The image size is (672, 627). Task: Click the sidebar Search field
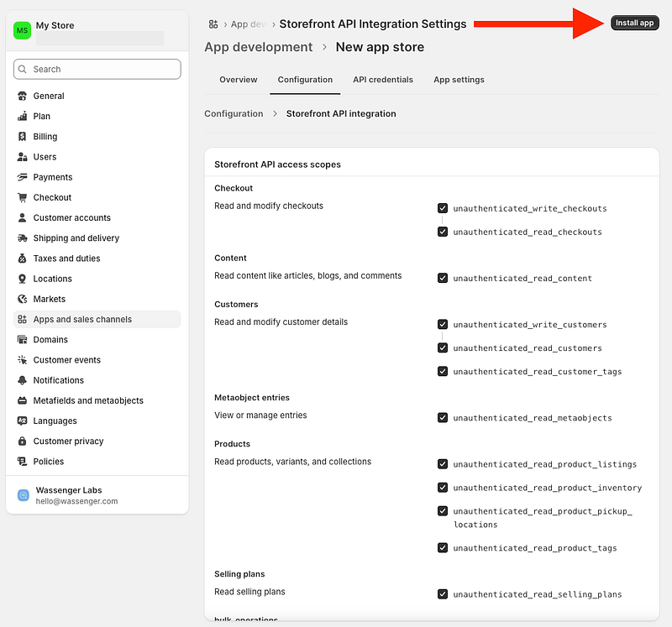tap(97, 69)
